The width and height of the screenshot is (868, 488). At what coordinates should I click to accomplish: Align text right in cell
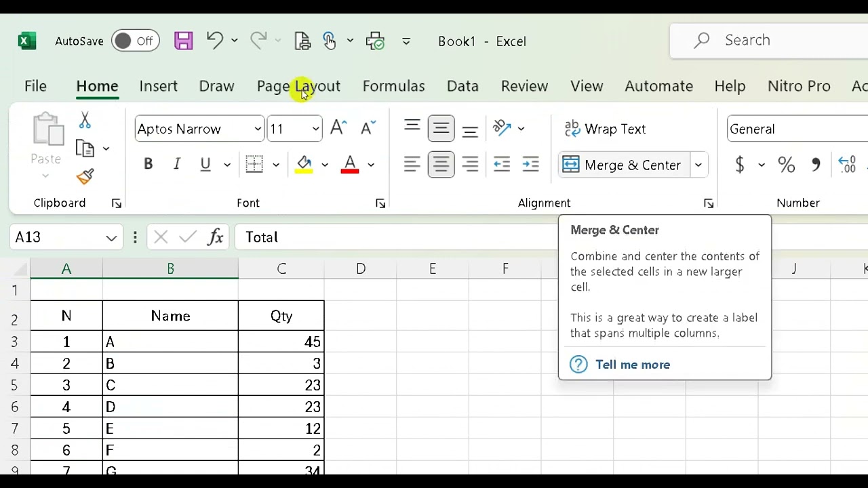coord(470,164)
